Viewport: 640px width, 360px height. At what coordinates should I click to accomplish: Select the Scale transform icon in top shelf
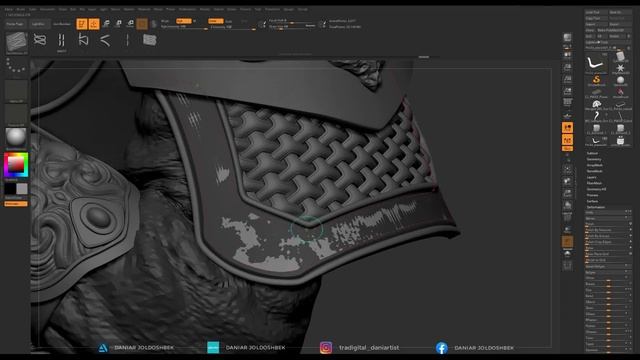118,24
